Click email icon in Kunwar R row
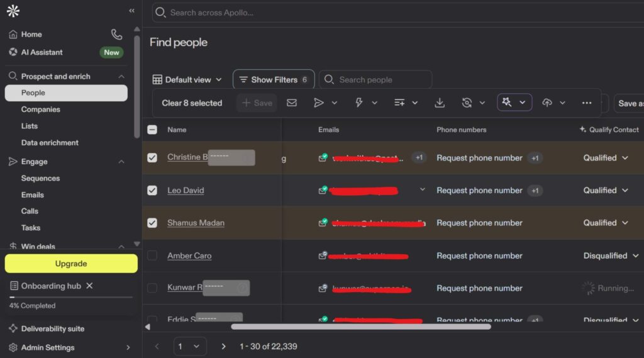Screen dimensions: 644x358 pos(323,288)
